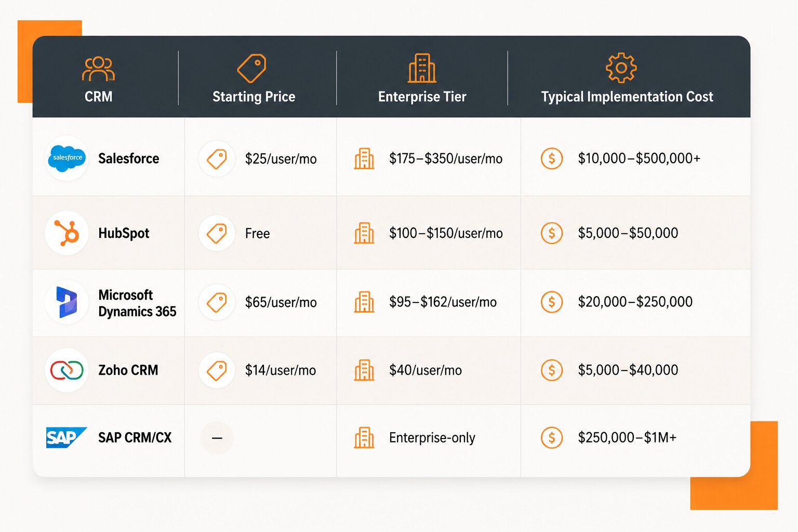Click the $10,000–$500,000+ implementation cost

pyautogui.click(x=639, y=158)
